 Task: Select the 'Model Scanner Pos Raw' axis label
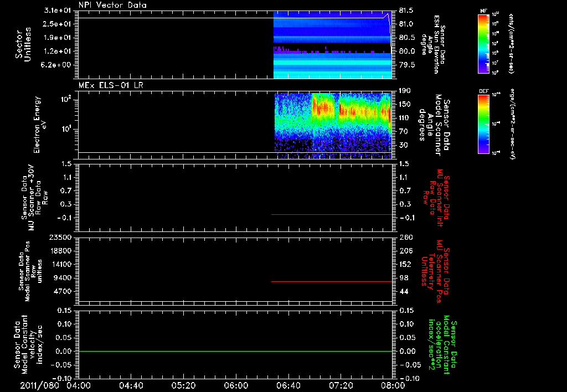[x=30, y=271]
